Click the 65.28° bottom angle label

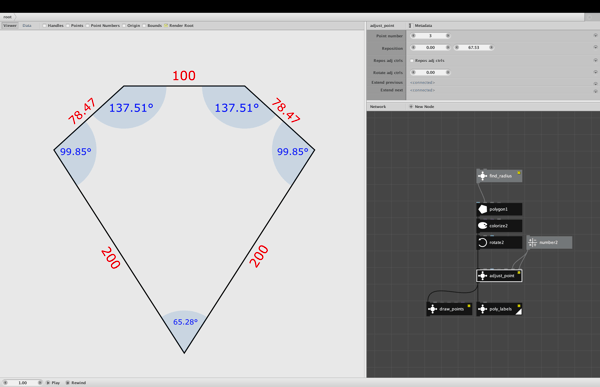(185, 322)
